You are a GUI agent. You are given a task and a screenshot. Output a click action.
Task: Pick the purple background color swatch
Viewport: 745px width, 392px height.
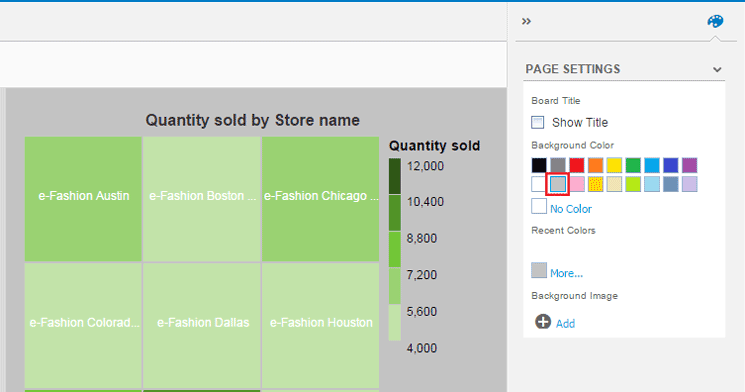click(x=689, y=165)
